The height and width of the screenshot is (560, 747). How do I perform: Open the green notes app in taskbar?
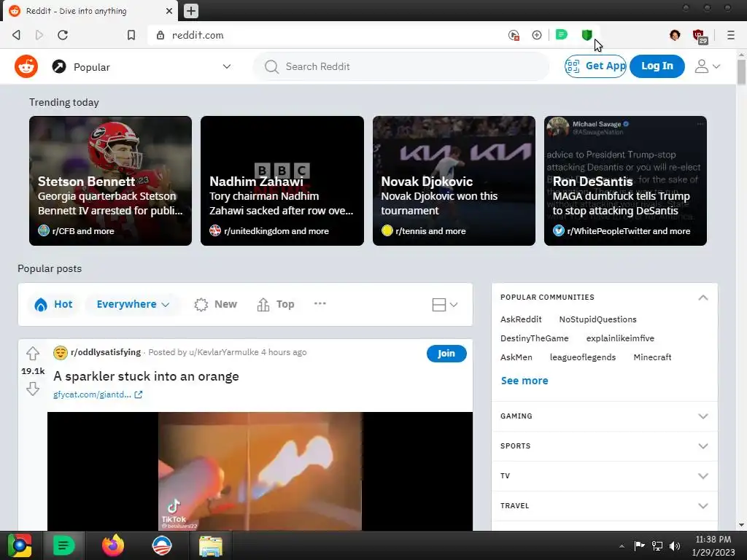(x=63, y=545)
